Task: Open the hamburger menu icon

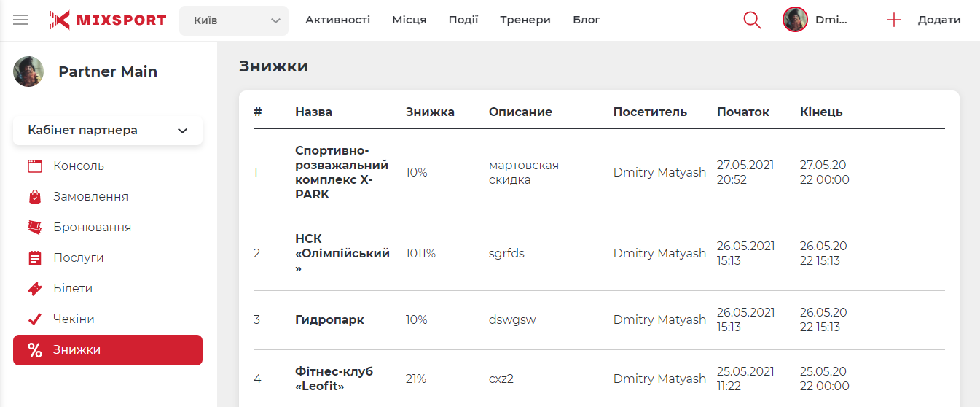Action: [x=20, y=20]
